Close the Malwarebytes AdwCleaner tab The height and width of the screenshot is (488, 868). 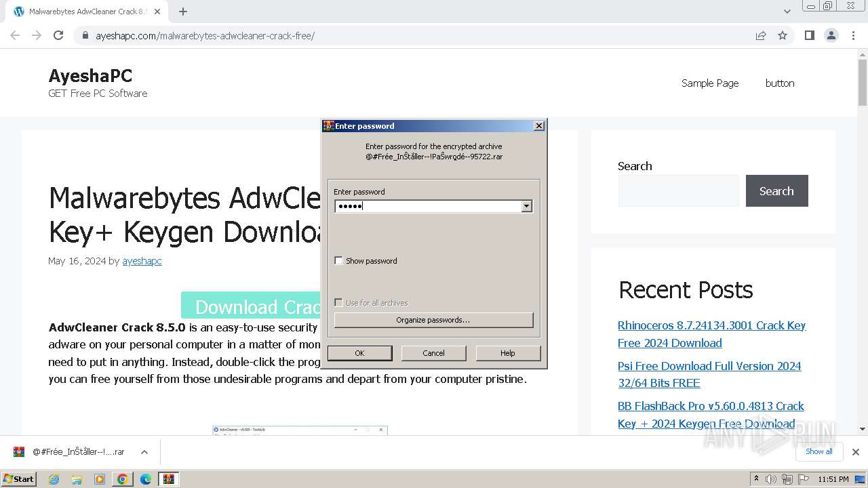pos(157,12)
